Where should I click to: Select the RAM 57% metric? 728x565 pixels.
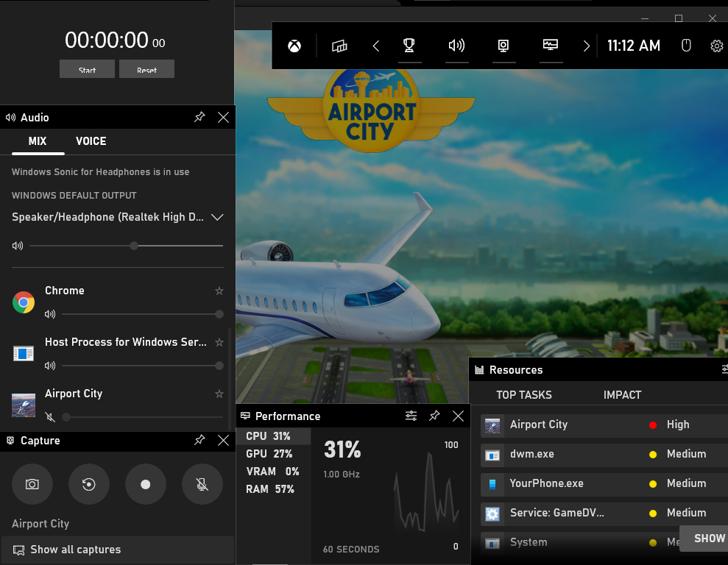coord(274,489)
